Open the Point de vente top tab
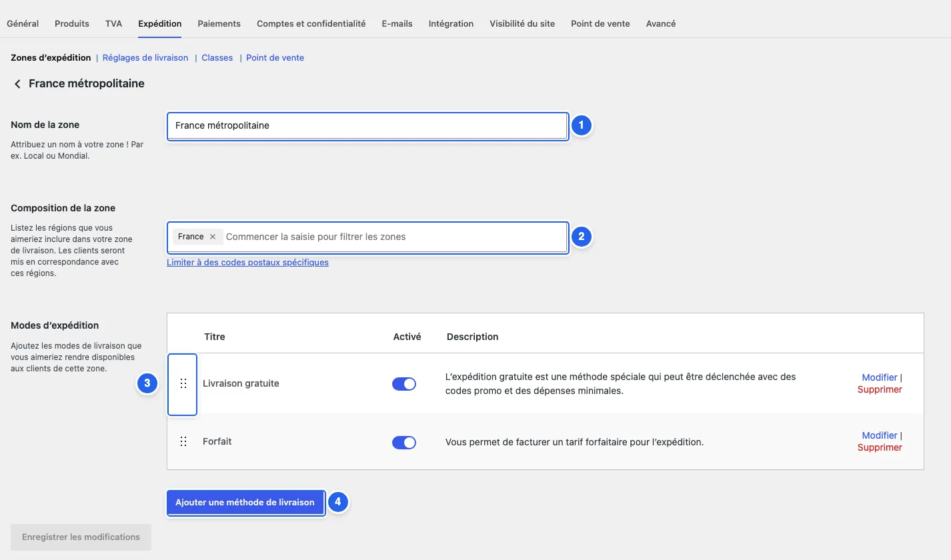 pos(600,23)
